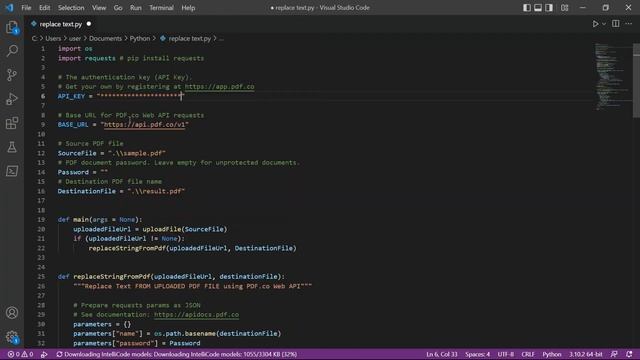
Task: Click the feedback icon in status bar
Action: click(x=614, y=354)
